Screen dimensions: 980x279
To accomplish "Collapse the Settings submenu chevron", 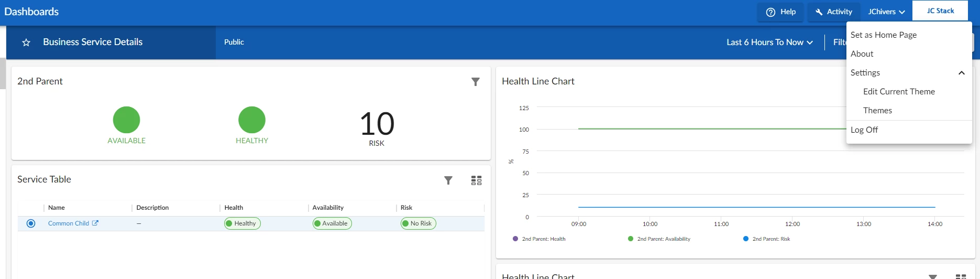I will coord(962,73).
